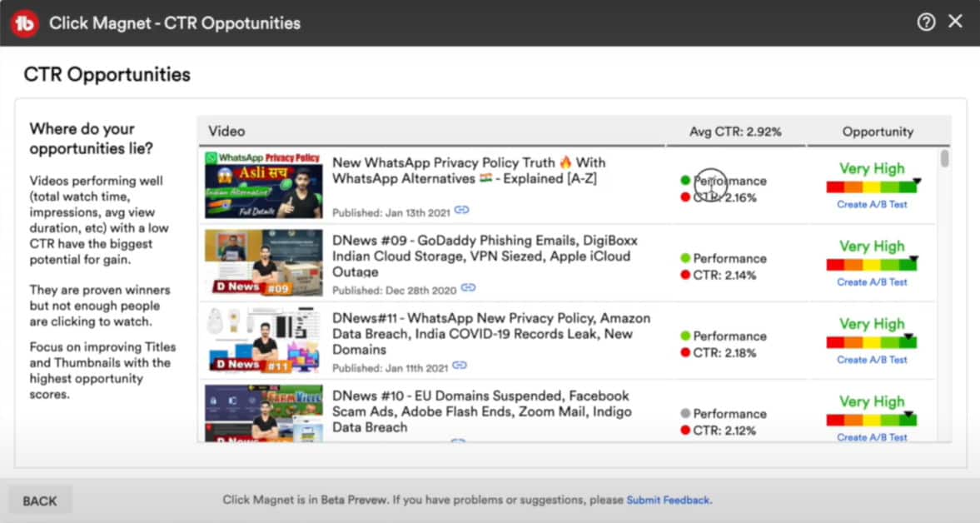
Task: Sort by Avg CTR column header
Action: tap(735, 132)
